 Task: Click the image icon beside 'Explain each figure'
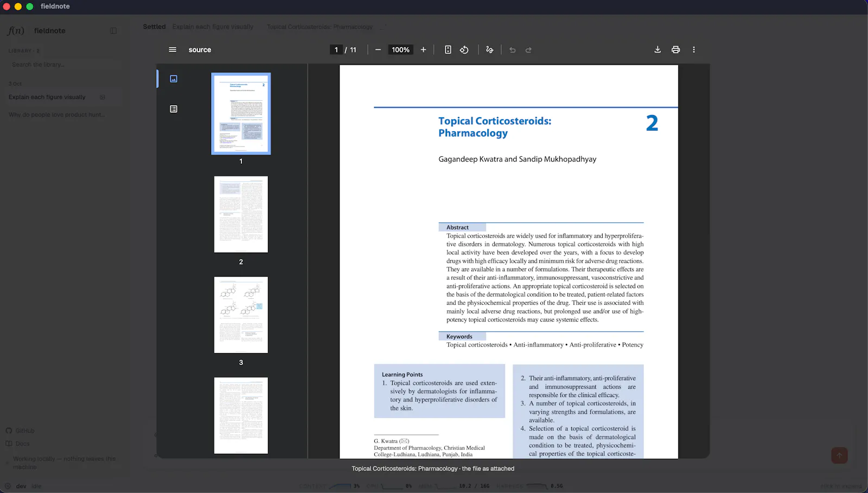tap(103, 97)
